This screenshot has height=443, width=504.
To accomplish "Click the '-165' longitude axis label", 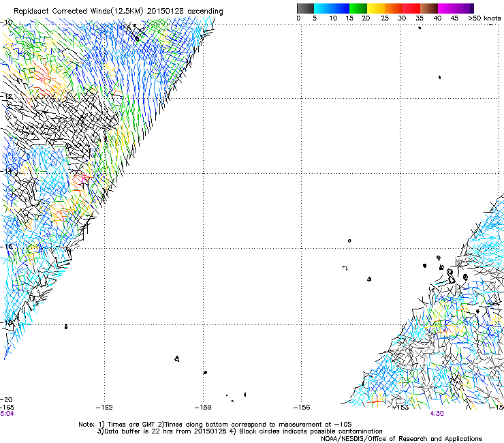I will (7, 408).
